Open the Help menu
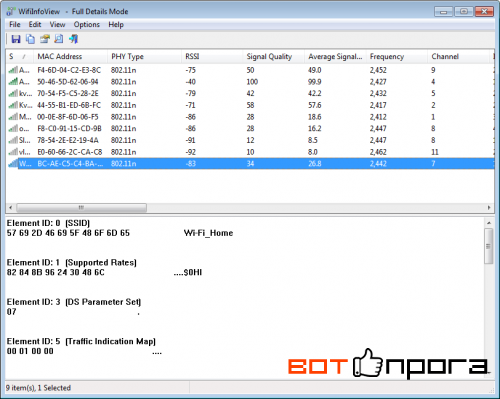The height and width of the screenshot is (399, 500). [x=116, y=25]
